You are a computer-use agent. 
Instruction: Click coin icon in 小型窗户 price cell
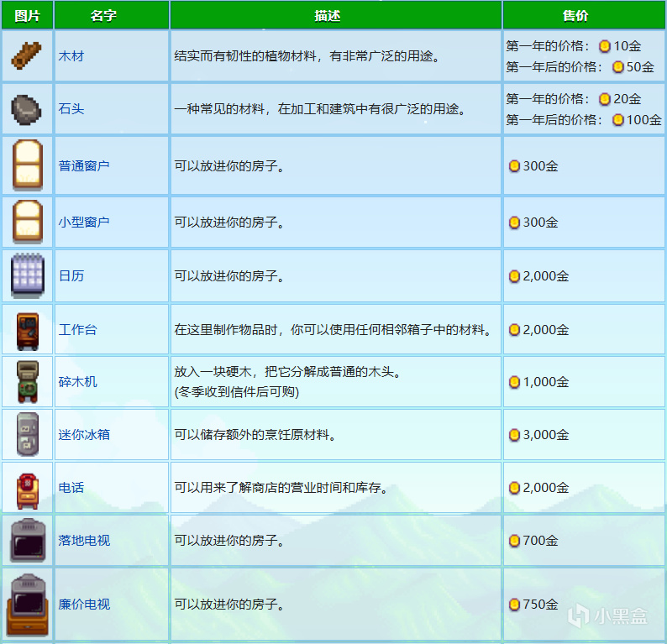[x=514, y=223]
